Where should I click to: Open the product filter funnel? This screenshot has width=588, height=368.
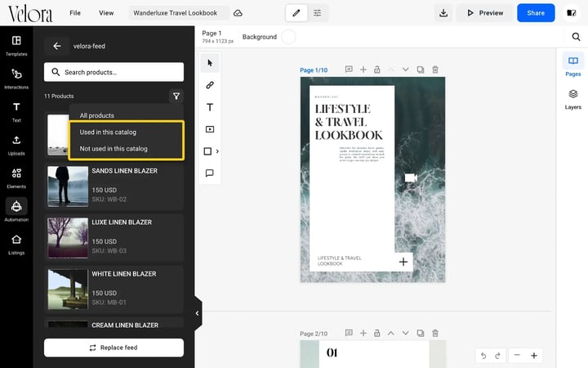tap(176, 96)
